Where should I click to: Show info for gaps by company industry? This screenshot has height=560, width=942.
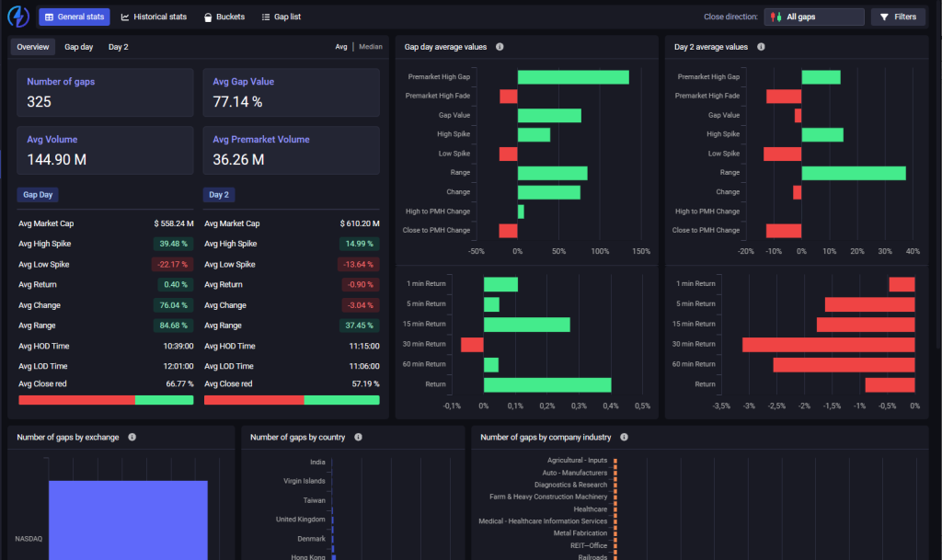point(625,437)
